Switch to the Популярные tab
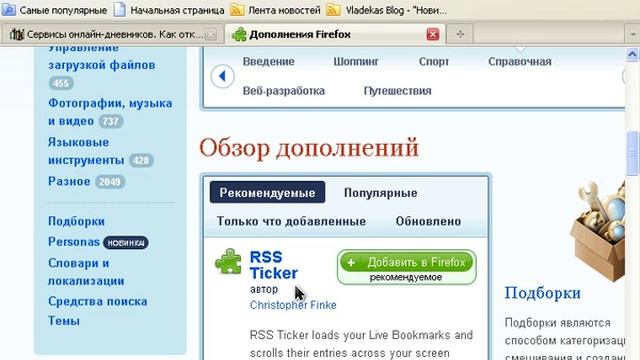Screen dimensions: 640x360 pyautogui.click(x=380, y=193)
